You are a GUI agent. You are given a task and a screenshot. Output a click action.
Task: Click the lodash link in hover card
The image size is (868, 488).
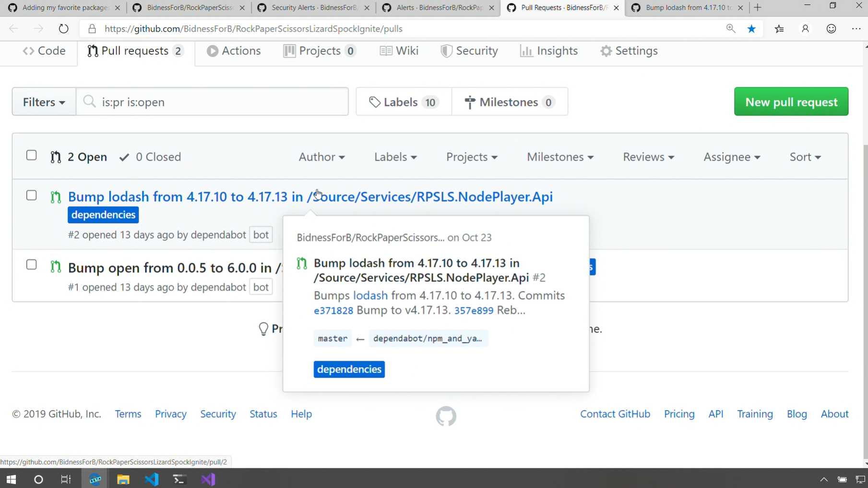tap(370, 295)
